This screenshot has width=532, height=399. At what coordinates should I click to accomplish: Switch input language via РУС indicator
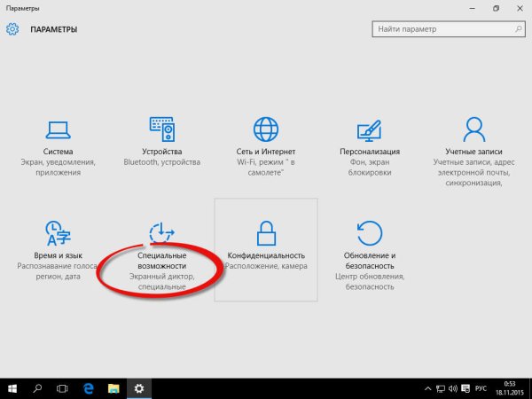point(481,389)
